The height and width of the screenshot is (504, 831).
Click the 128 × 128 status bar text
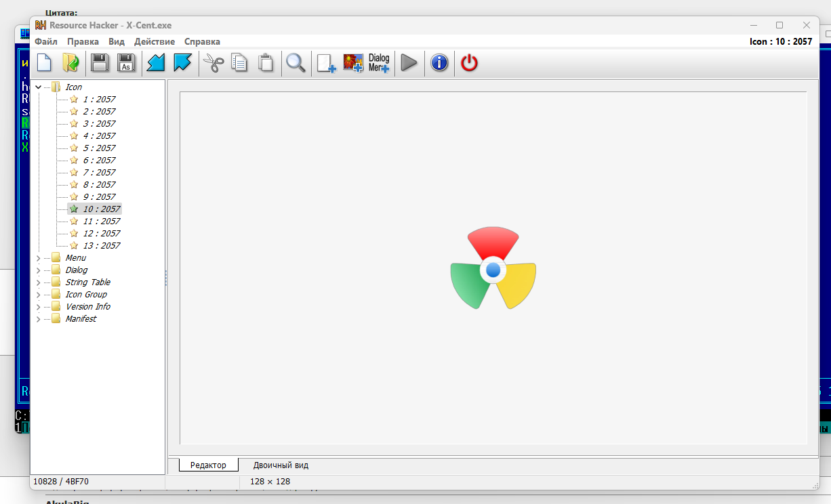pyautogui.click(x=270, y=482)
